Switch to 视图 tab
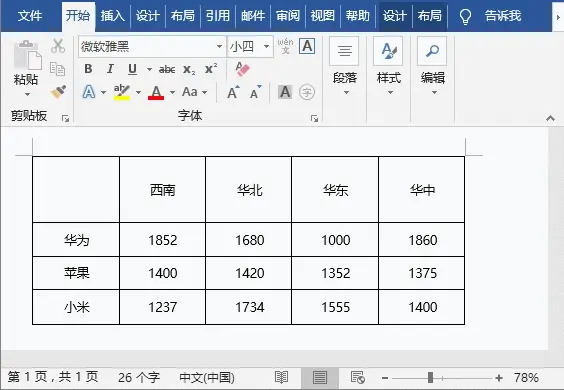Viewport: 564px width, 390px height. pos(323,16)
